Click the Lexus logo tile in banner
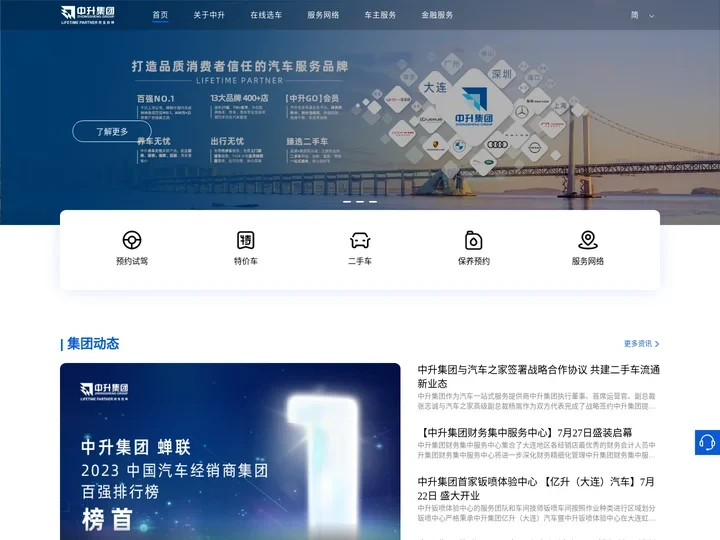Viewport: 720px width, 540px height. tap(431, 119)
